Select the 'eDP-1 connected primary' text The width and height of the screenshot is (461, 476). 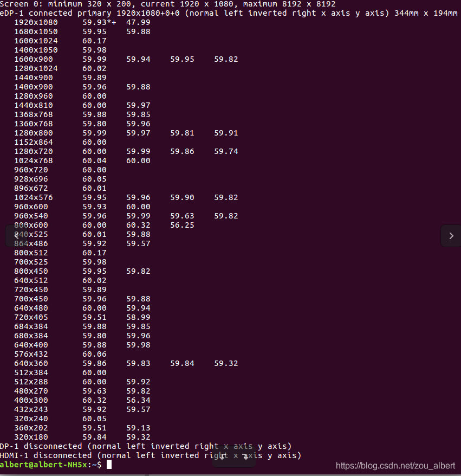pyautogui.click(x=57, y=13)
